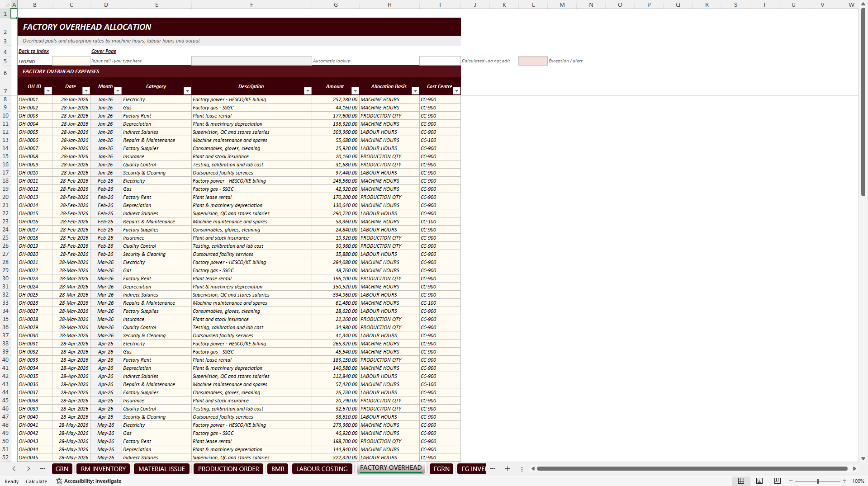
Task: Follow the Cover Page link
Action: tap(104, 52)
